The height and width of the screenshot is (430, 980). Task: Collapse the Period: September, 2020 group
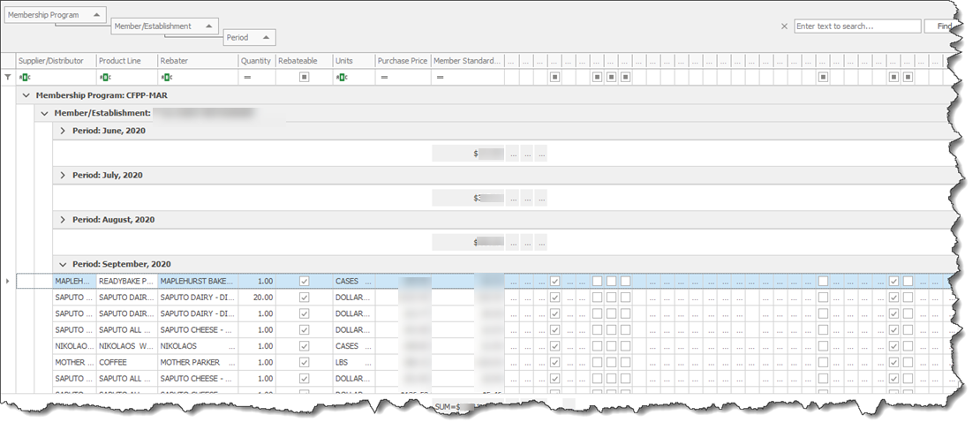tap(63, 264)
